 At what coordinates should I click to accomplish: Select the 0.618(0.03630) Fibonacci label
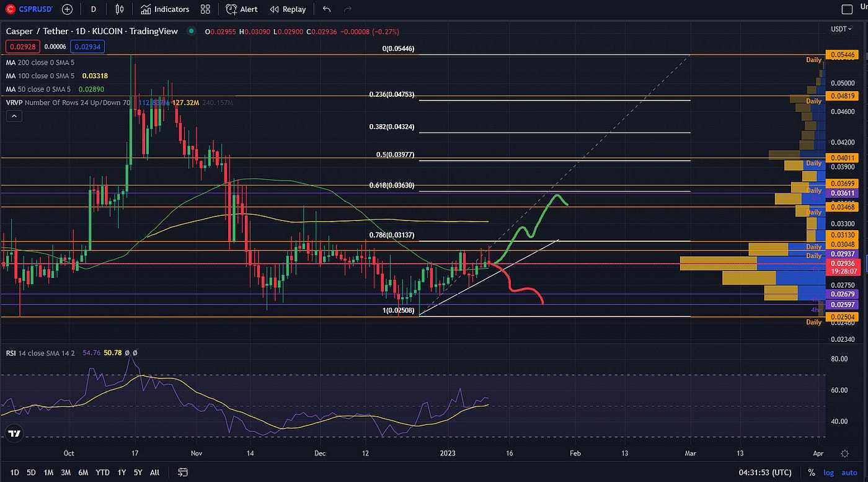pyautogui.click(x=391, y=185)
